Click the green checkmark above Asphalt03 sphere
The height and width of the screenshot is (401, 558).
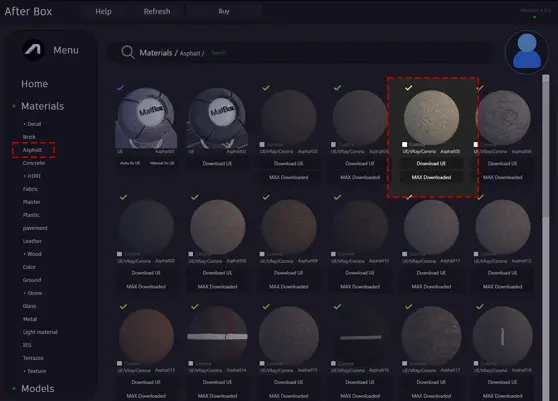[x=266, y=87]
